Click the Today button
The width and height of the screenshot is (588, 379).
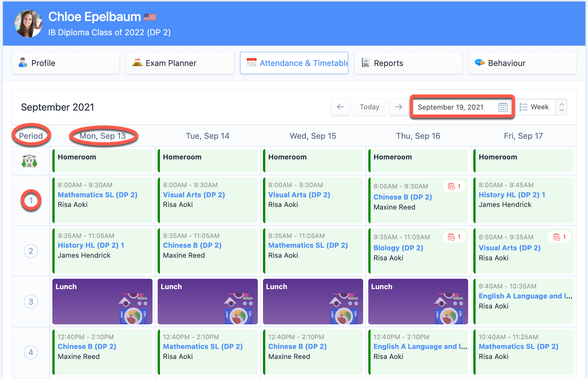pos(369,107)
